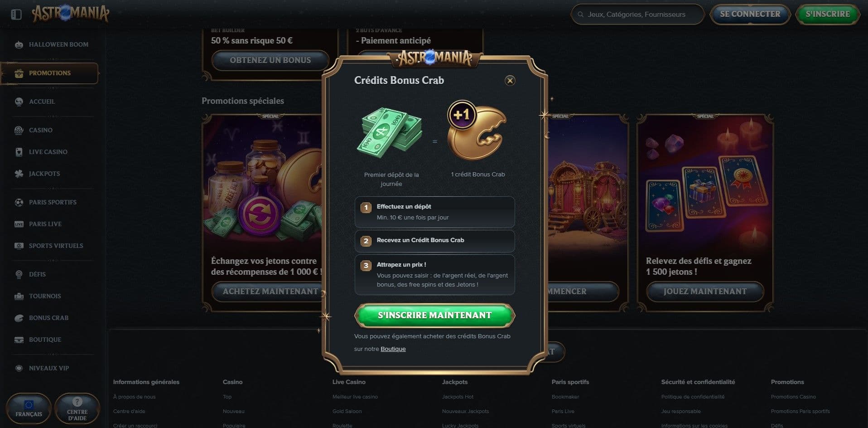This screenshot has height=428, width=868.
Task: Click Jouez maintenant on the défis card
Action: pos(705,292)
